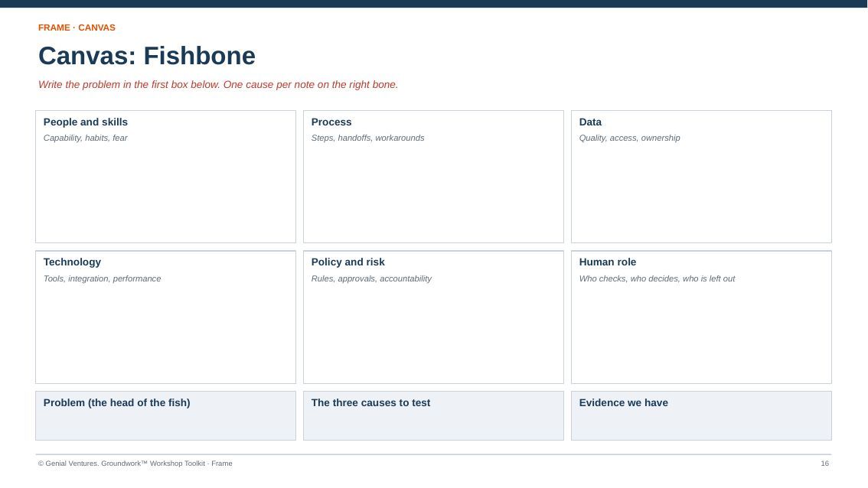Click the Human role box
The width and height of the screenshot is (868, 488).
point(701,317)
